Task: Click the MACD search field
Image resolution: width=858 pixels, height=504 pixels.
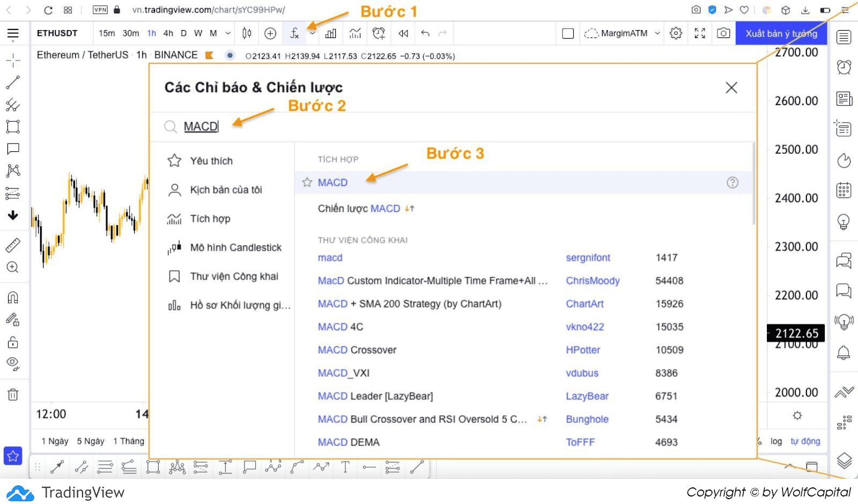Action: 453,127
